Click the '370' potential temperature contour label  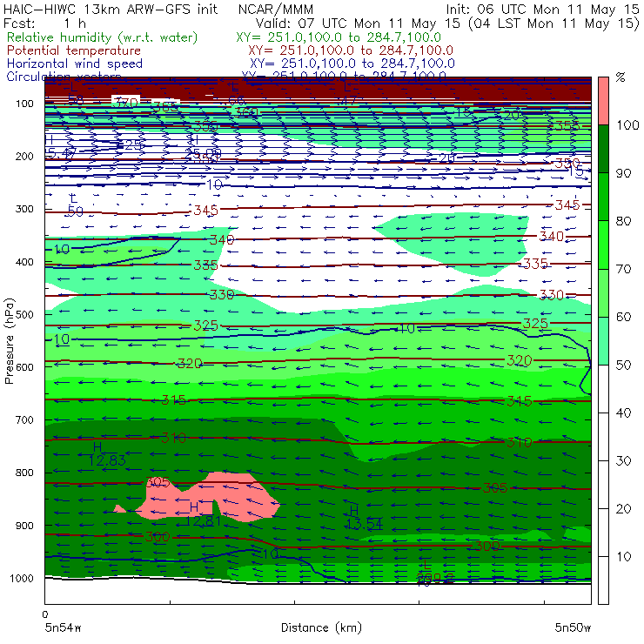pyautogui.click(x=125, y=103)
